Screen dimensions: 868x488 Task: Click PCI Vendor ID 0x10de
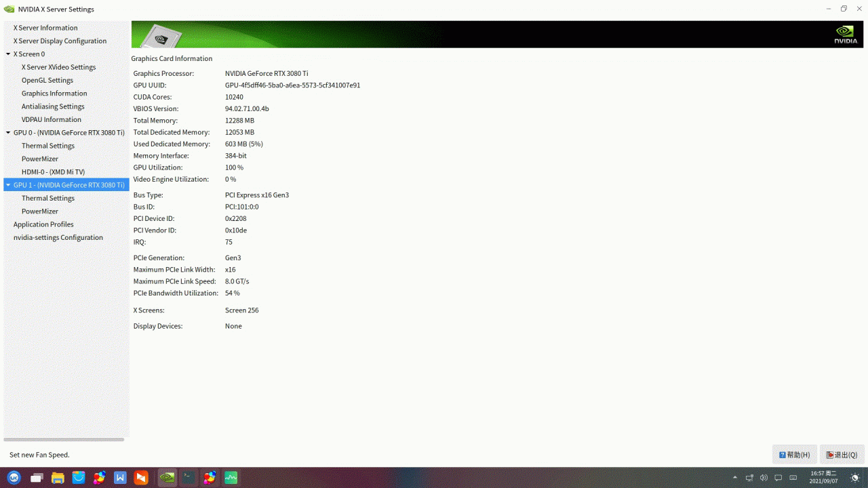236,230
